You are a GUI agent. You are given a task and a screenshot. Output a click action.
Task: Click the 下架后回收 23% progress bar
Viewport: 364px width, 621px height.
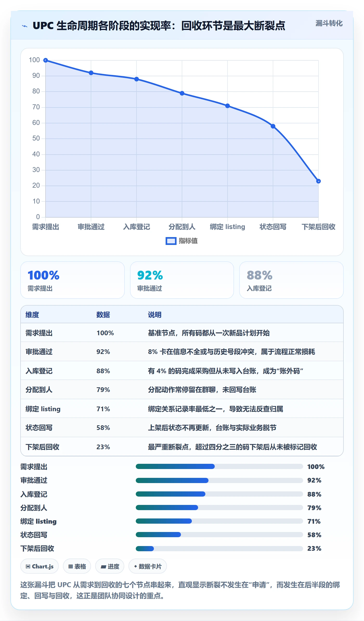pos(219,548)
